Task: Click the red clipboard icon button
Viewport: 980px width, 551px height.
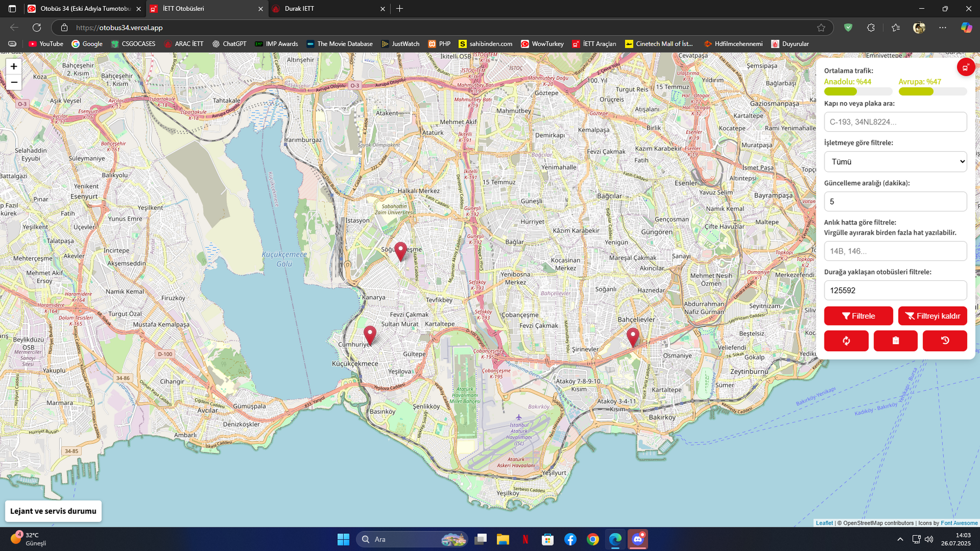Action: (x=896, y=341)
